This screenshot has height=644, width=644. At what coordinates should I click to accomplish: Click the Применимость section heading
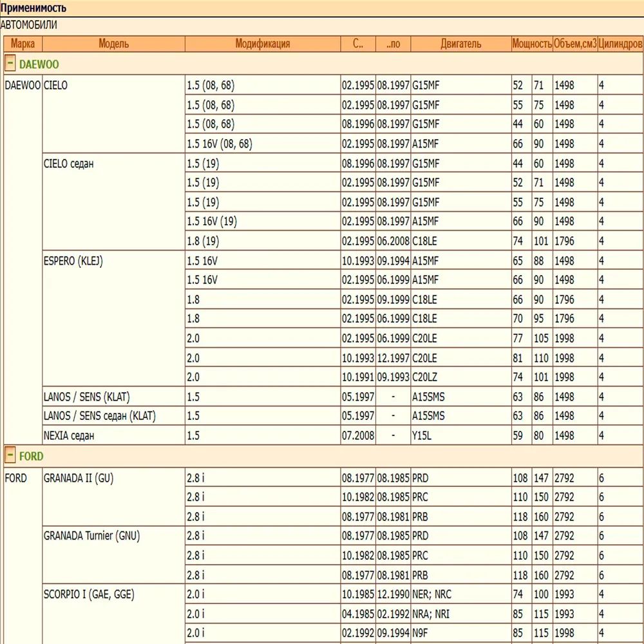pyautogui.click(x=33, y=8)
